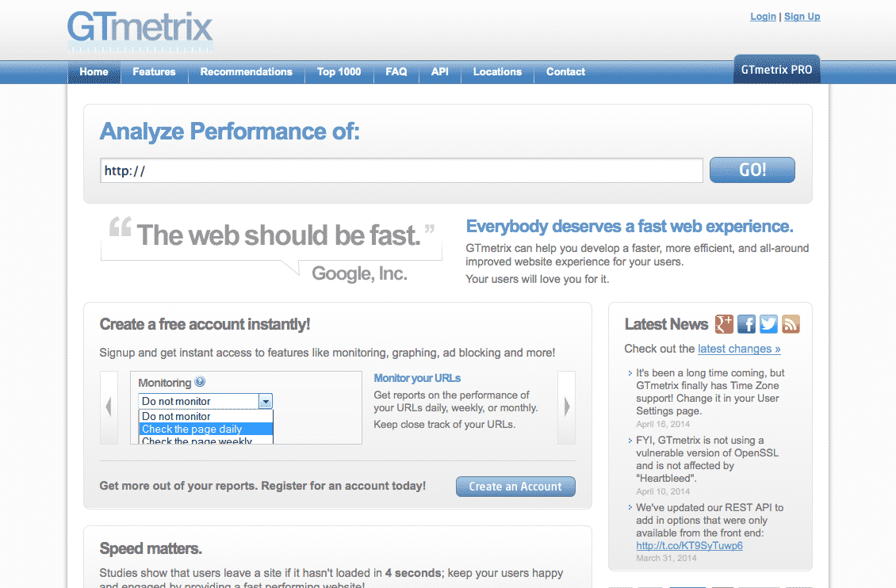Click the Login link
Viewport: 896px width, 588px height.
pos(763,17)
